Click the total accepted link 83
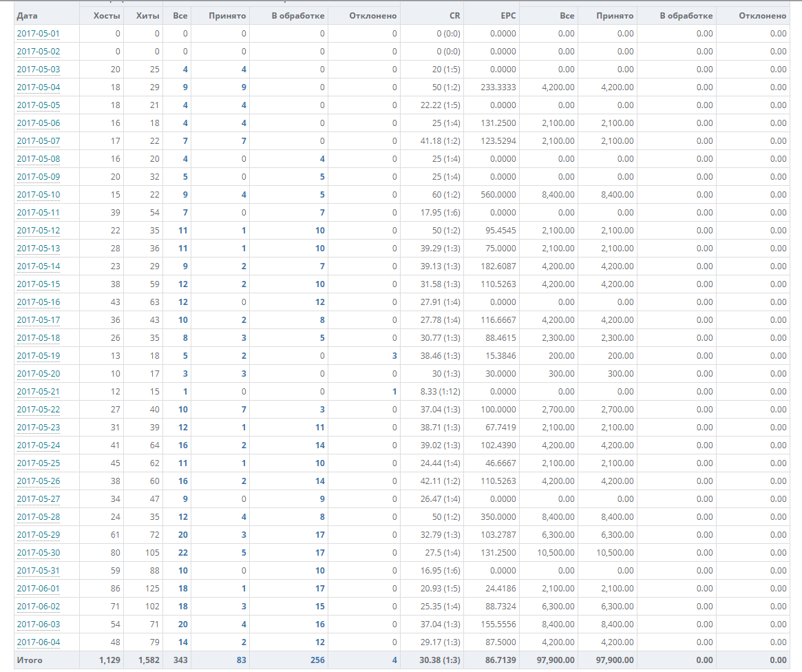Image resolution: width=802 pixels, height=672 pixels. tap(242, 660)
